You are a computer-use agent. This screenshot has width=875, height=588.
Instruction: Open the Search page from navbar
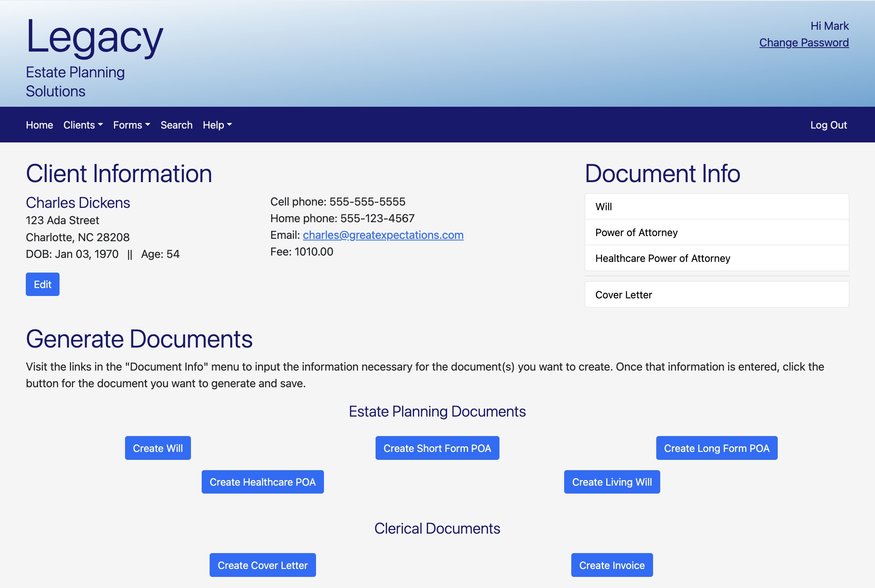176,125
